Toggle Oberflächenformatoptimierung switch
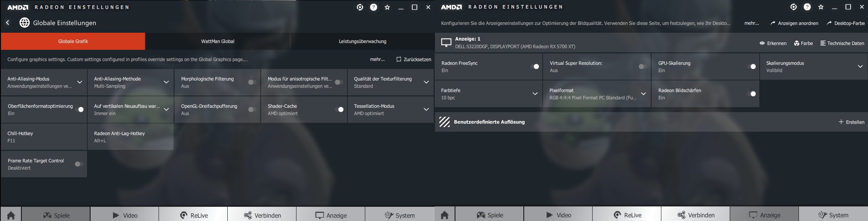868x221 pixels. 79,110
